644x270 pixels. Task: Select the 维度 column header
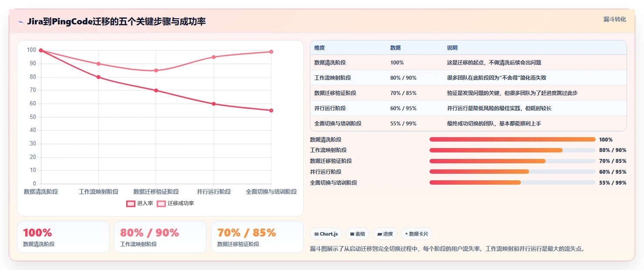point(319,48)
